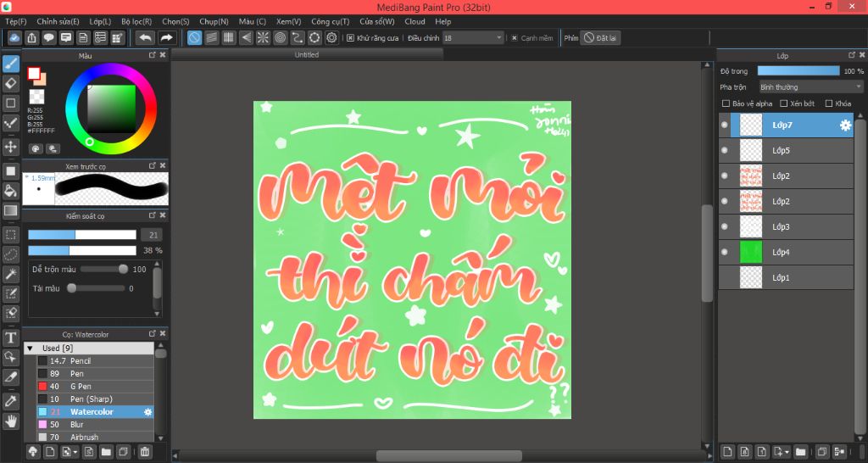
Task: Enable Bảo vệ alpha checkbox
Action: point(726,103)
